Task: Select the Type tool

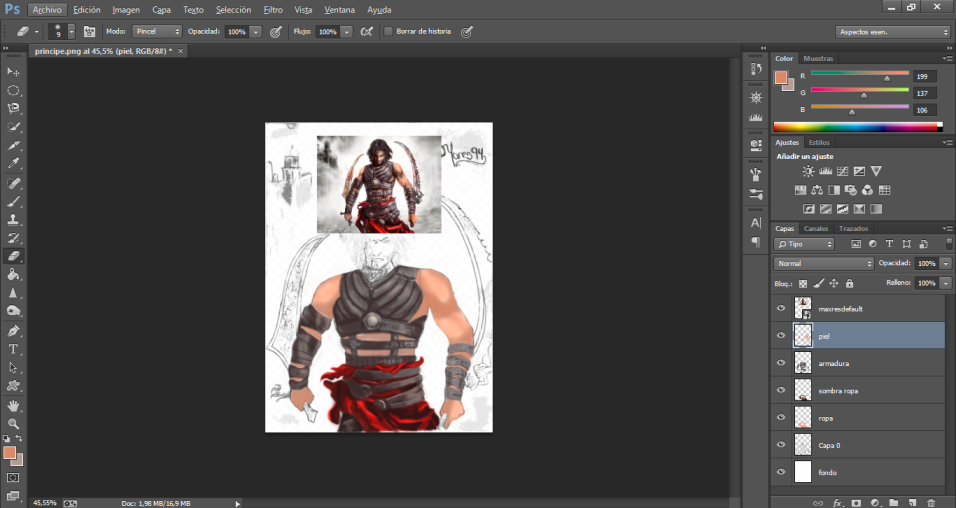Action: [13, 349]
